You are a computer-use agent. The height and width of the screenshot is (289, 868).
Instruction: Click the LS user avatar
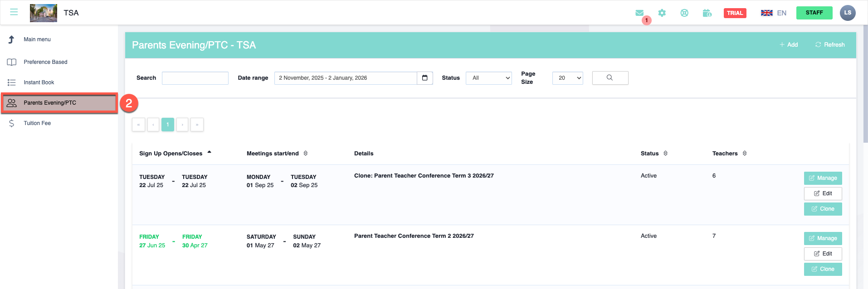(x=848, y=13)
